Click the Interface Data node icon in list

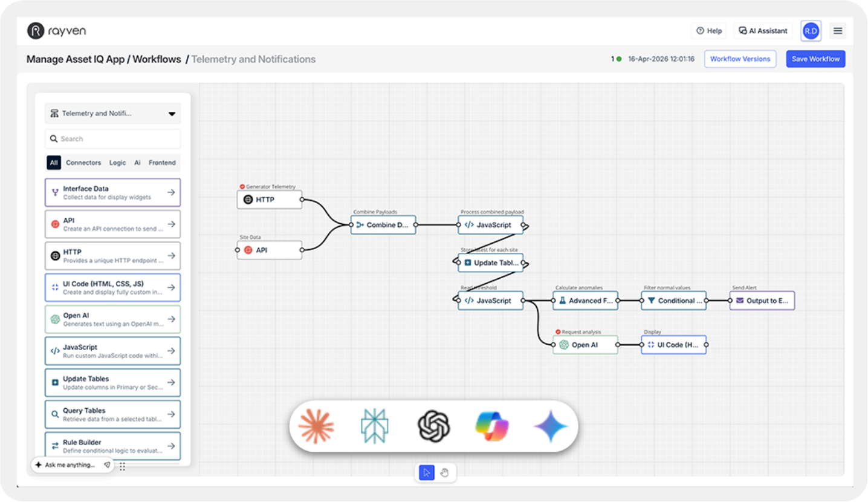[55, 192]
